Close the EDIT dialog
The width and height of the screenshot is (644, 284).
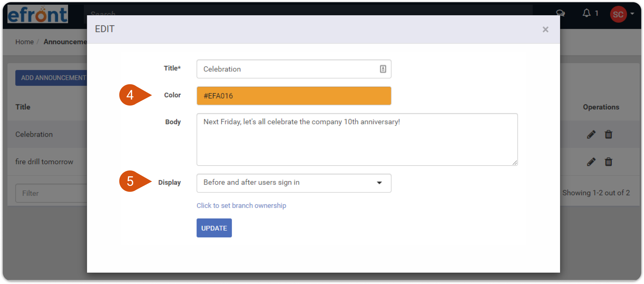[x=545, y=29]
